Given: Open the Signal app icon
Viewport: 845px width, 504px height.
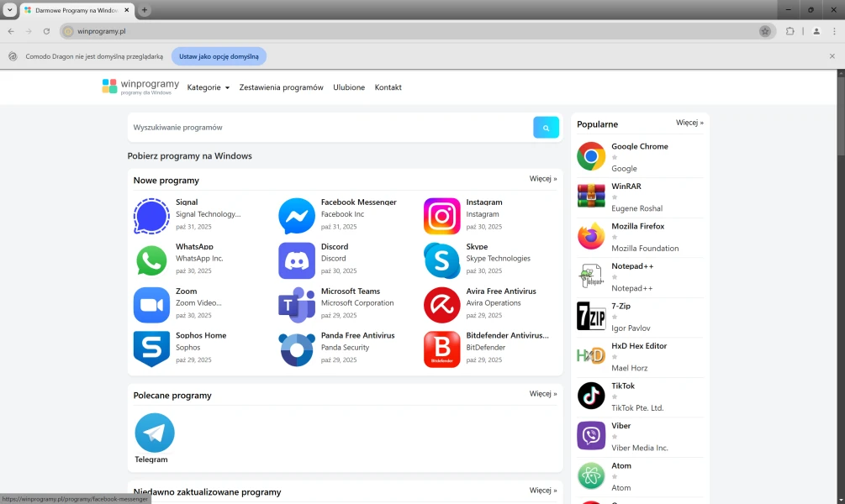Looking at the screenshot, I should point(151,217).
